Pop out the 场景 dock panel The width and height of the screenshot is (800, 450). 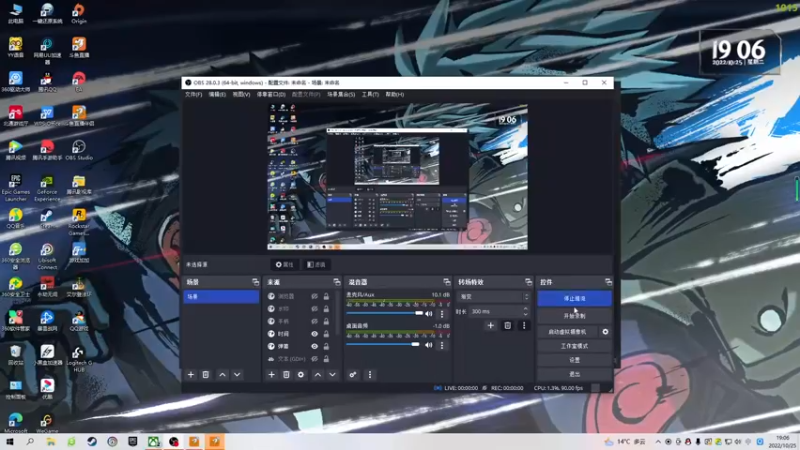coord(256,282)
